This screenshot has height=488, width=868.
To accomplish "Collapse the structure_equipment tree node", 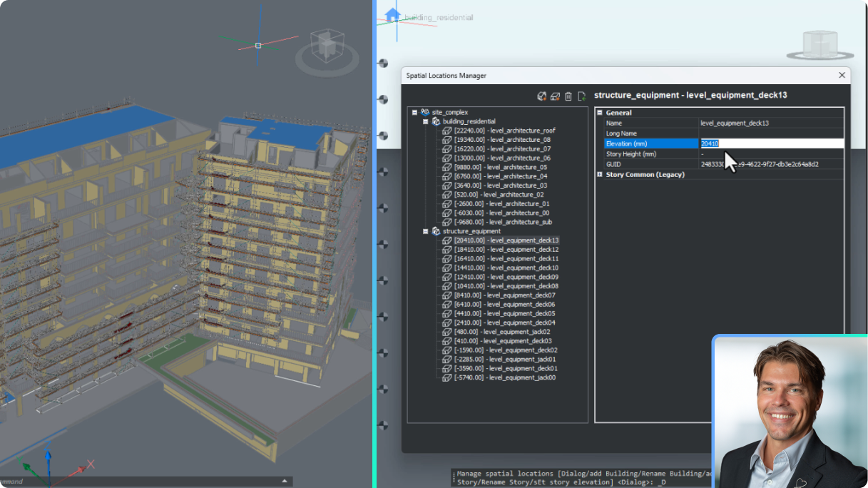I will 427,230.
